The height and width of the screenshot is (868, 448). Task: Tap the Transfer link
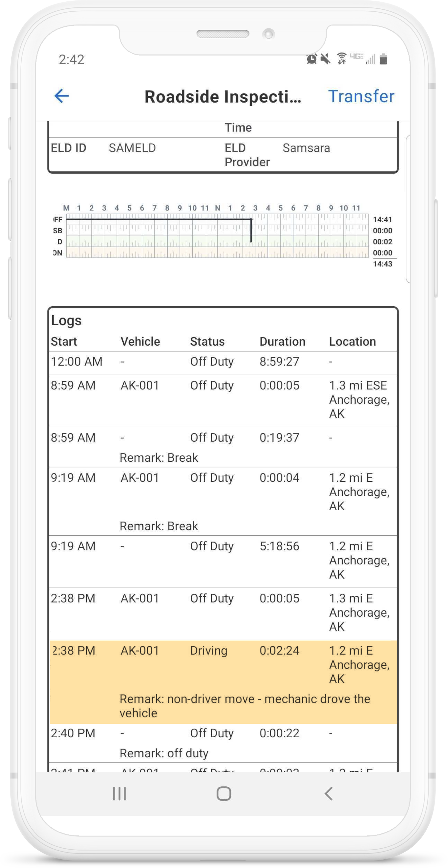pyautogui.click(x=361, y=96)
